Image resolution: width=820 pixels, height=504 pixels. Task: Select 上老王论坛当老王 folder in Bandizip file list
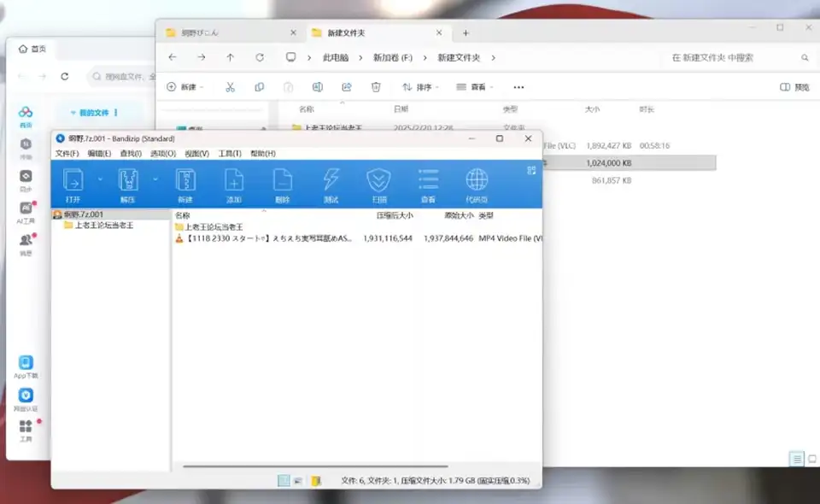pyautogui.click(x=209, y=227)
